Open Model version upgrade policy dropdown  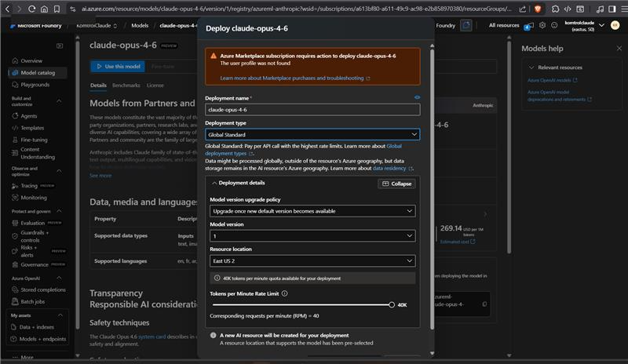tap(312, 211)
